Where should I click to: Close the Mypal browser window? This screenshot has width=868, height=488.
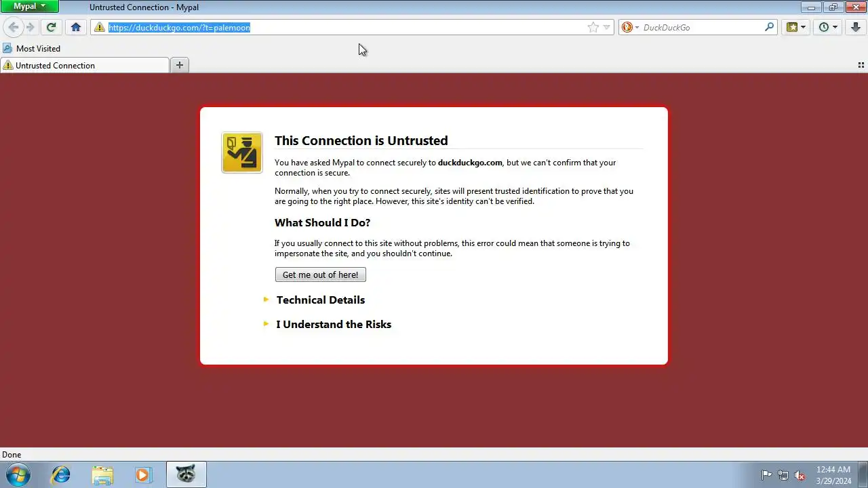tap(855, 7)
